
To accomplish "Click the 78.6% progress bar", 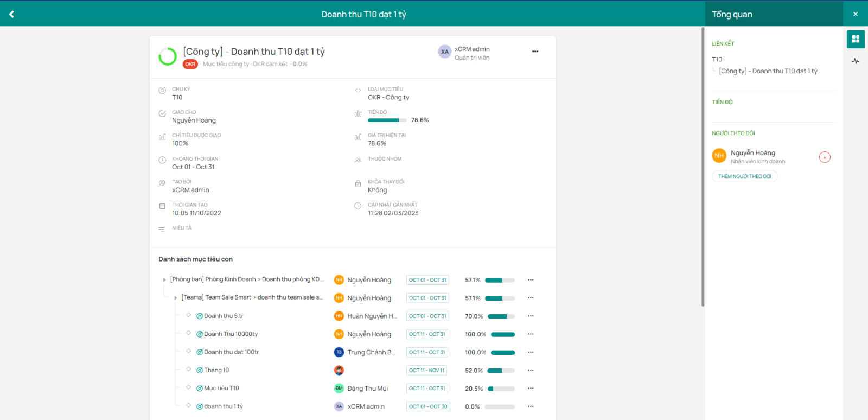I will [387, 120].
